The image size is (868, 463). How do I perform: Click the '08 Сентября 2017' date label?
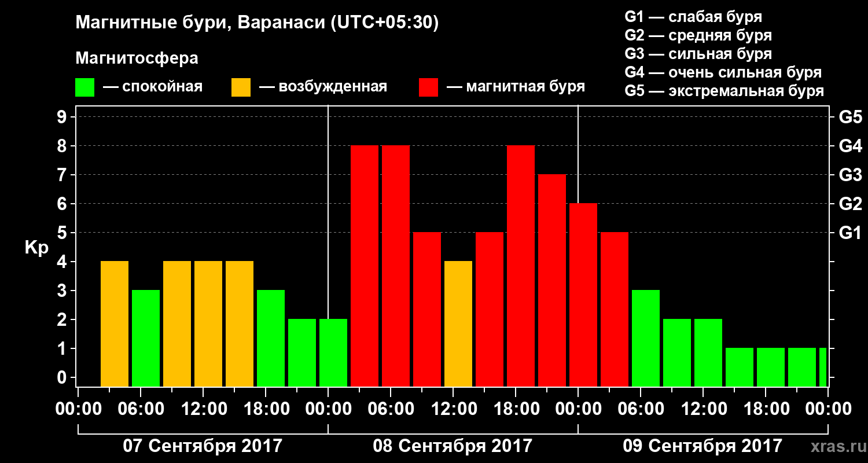tap(453, 446)
